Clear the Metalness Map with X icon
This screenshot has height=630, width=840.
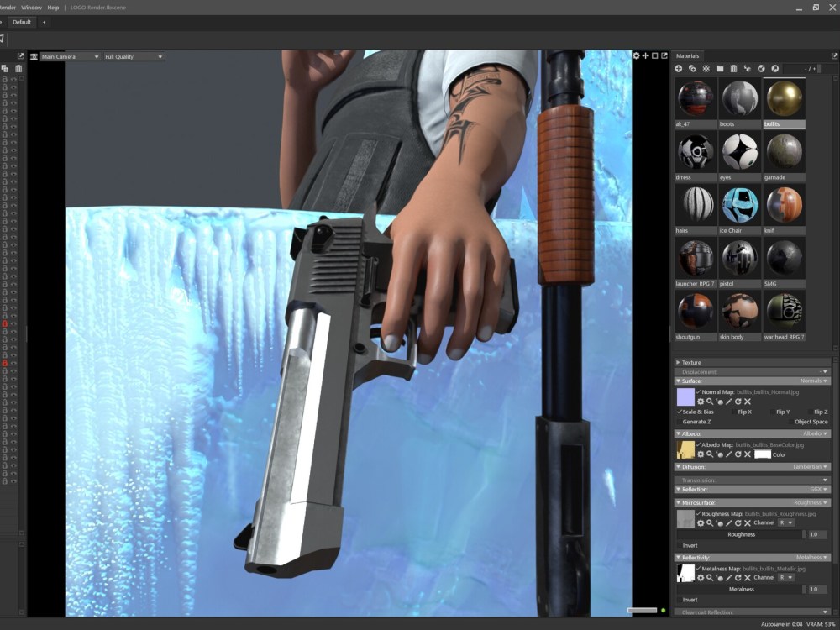[748, 578]
